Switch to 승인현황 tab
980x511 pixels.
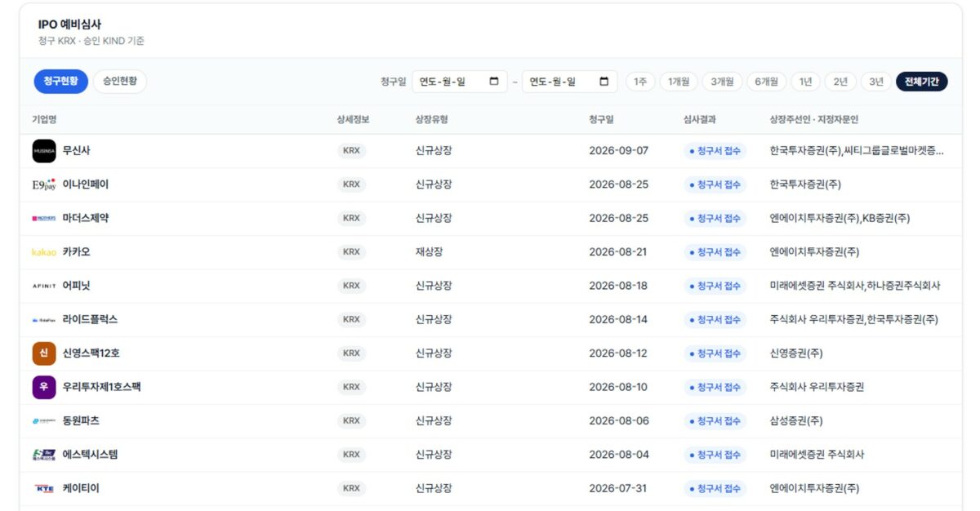(120, 82)
